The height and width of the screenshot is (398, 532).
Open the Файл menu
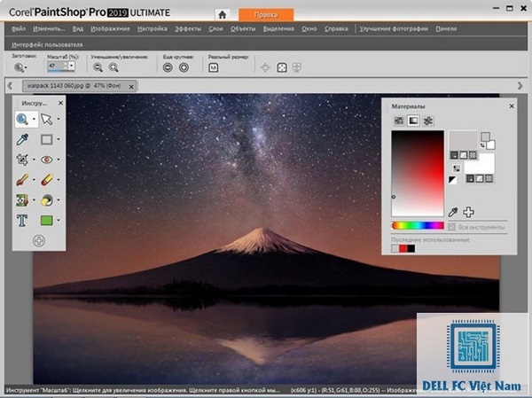(19, 29)
